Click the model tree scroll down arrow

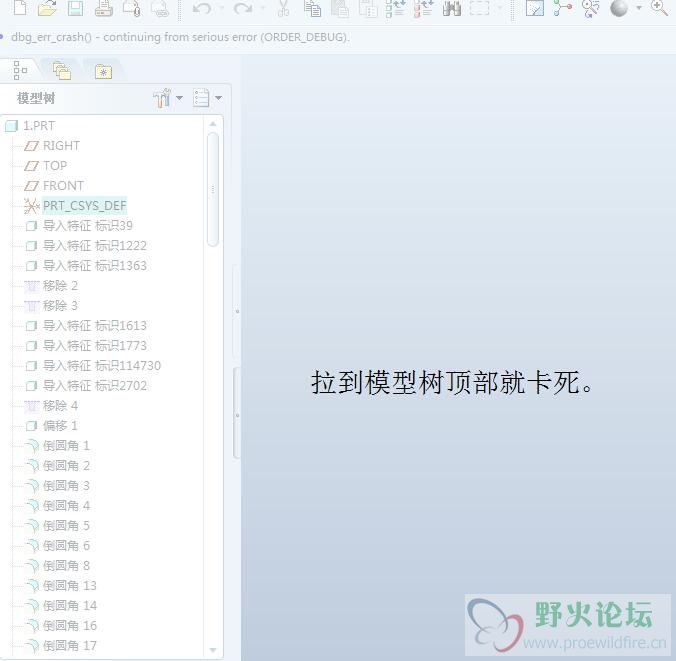click(213, 650)
